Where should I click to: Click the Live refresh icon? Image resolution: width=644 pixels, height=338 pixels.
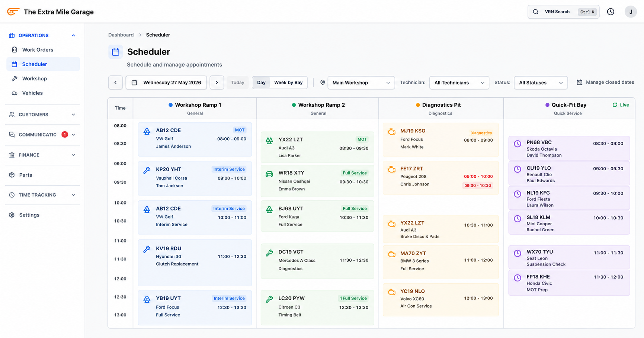tap(615, 105)
